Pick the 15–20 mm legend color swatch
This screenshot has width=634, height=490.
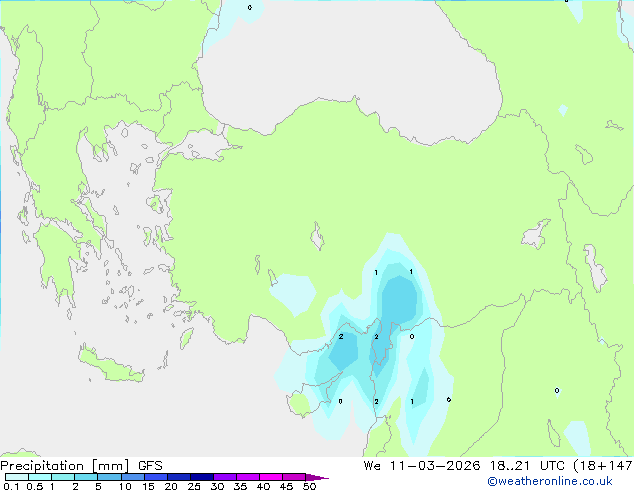[156, 477]
